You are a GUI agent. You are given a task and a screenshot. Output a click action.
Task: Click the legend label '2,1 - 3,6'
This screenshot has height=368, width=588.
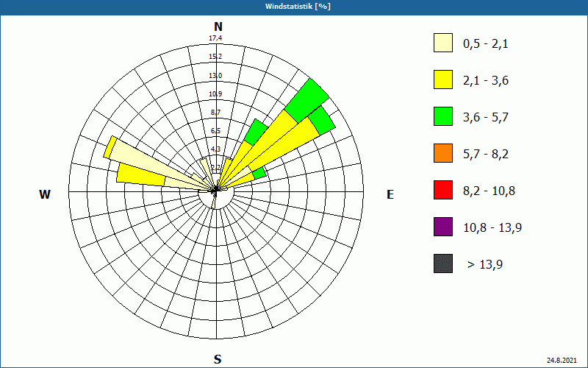(x=486, y=81)
